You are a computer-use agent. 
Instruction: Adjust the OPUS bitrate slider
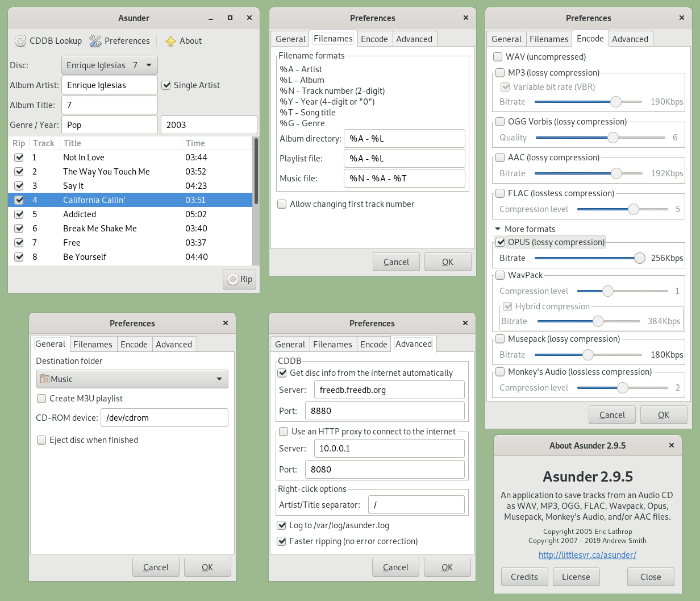pyautogui.click(x=639, y=258)
